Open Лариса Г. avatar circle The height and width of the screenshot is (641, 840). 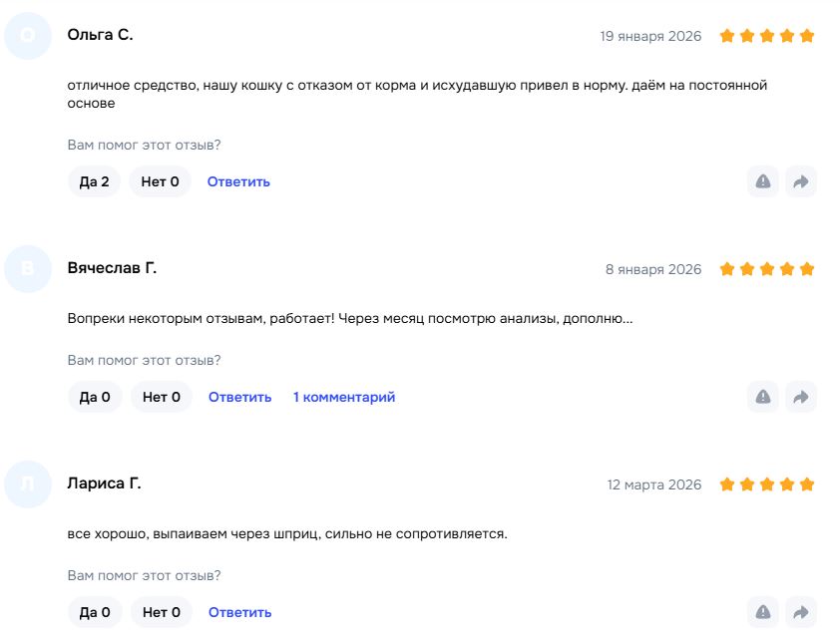click(28, 484)
